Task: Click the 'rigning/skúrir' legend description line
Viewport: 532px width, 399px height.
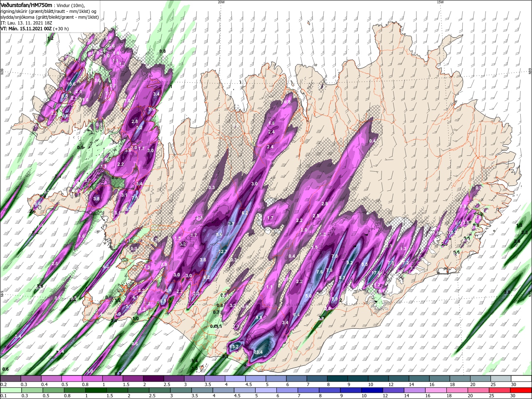Action: pyautogui.click(x=48, y=11)
